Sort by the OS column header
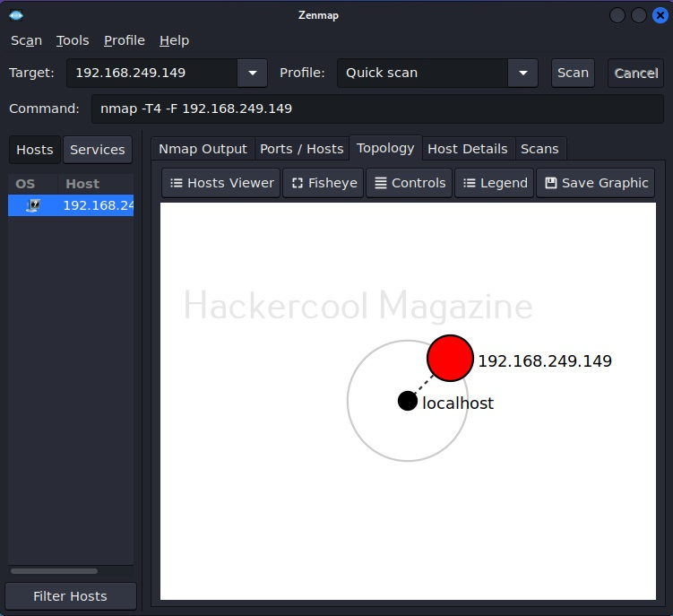 point(32,184)
